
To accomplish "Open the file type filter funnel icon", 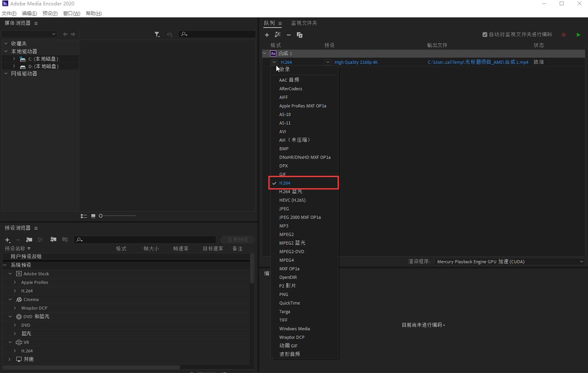I will [157, 34].
